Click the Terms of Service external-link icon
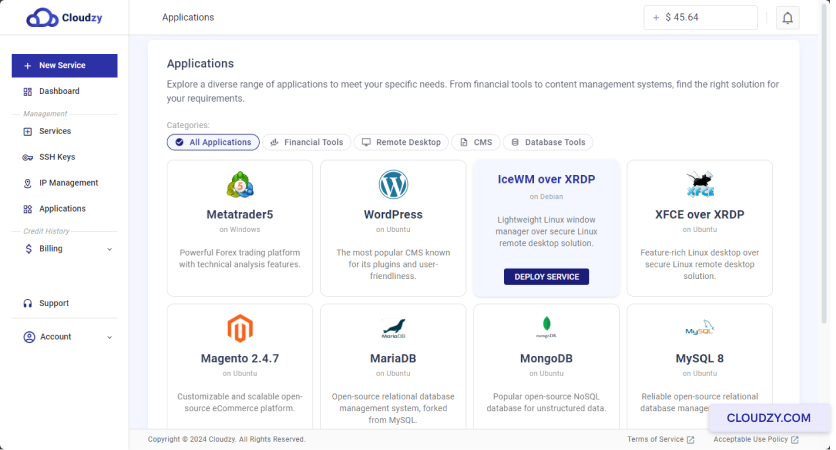Image resolution: width=836 pixels, height=450 pixels. [690, 440]
